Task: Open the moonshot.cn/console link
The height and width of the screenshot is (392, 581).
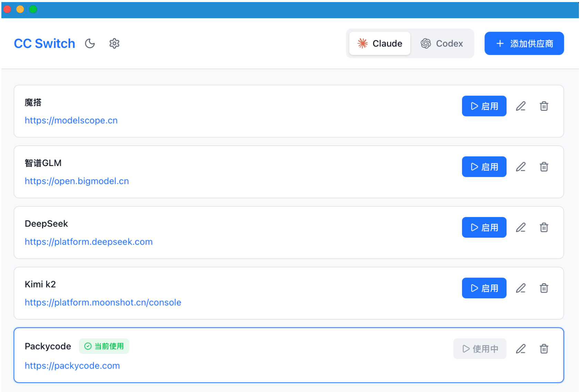Action: click(x=103, y=302)
